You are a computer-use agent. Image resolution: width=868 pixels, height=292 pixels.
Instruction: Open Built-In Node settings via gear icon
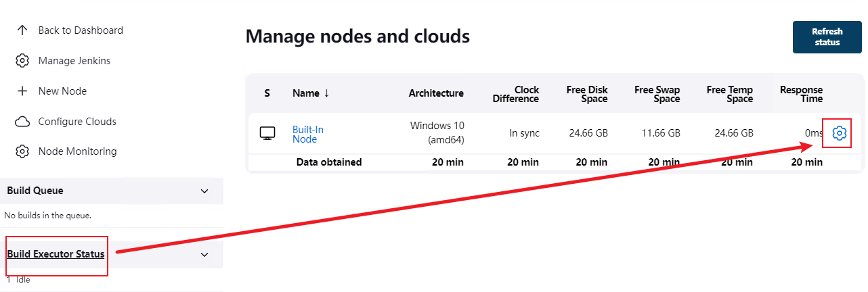pos(839,133)
